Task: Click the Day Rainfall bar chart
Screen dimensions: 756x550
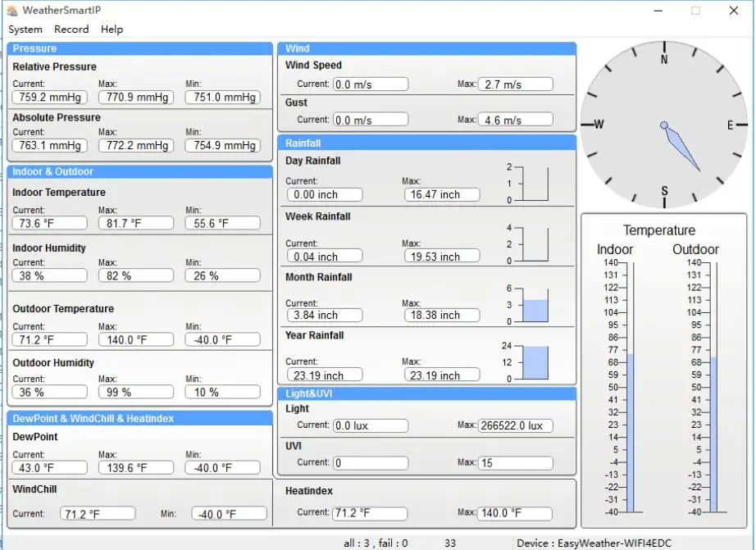Action: [x=535, y=184]
